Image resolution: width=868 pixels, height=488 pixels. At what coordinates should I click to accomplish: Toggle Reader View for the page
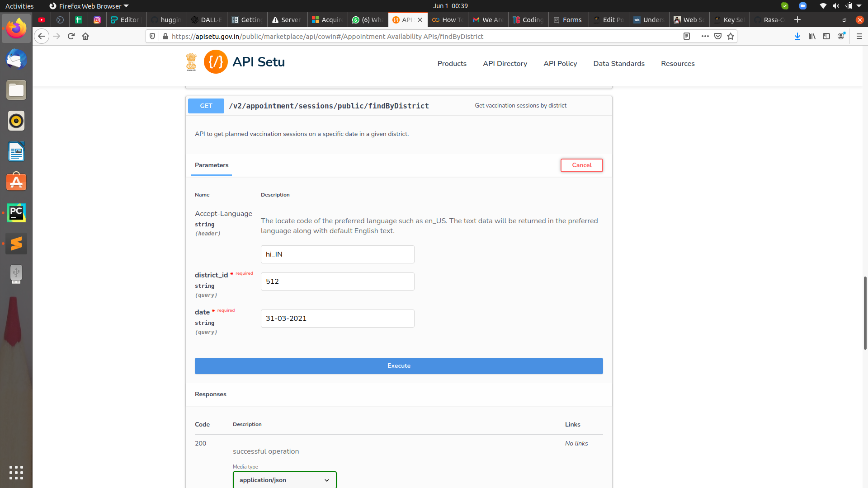(687, 36)
